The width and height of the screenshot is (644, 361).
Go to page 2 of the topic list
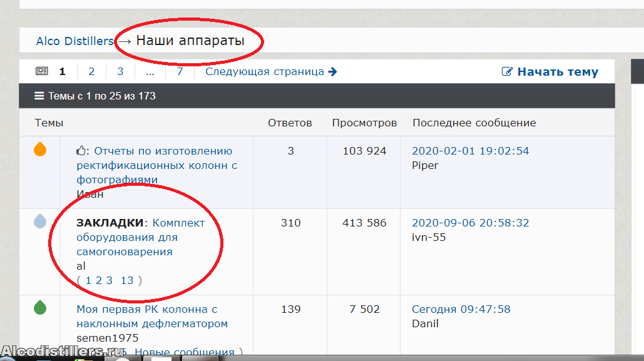91,71
